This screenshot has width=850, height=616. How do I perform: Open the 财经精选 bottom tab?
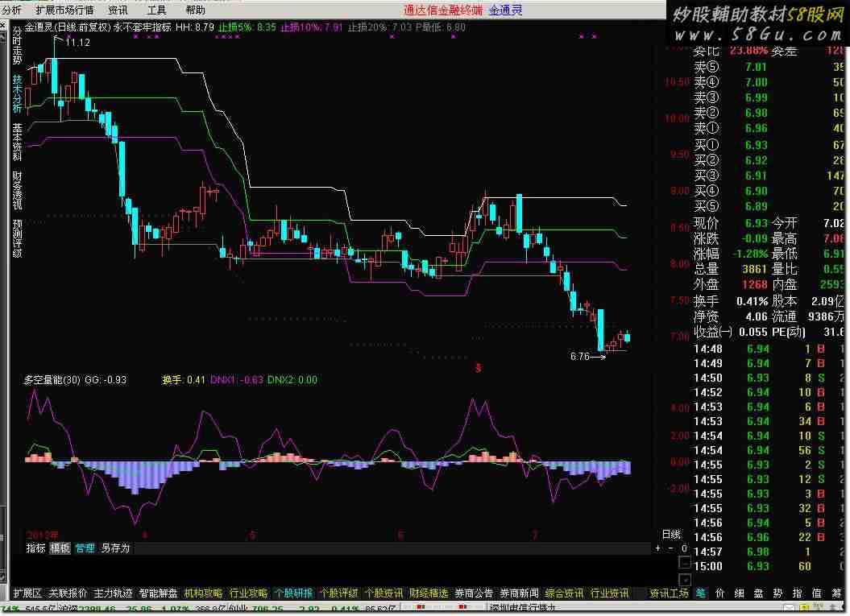coord(429,593)
